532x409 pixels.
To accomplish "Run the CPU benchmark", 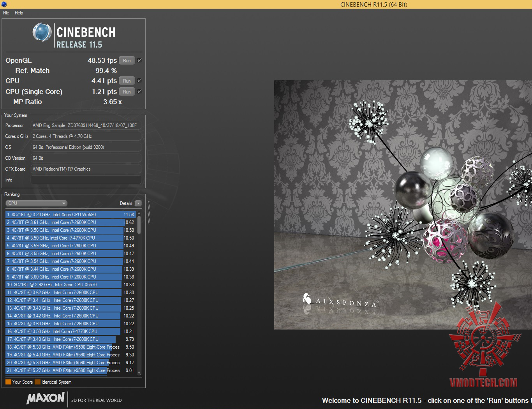I will click(x=127, y=81).
